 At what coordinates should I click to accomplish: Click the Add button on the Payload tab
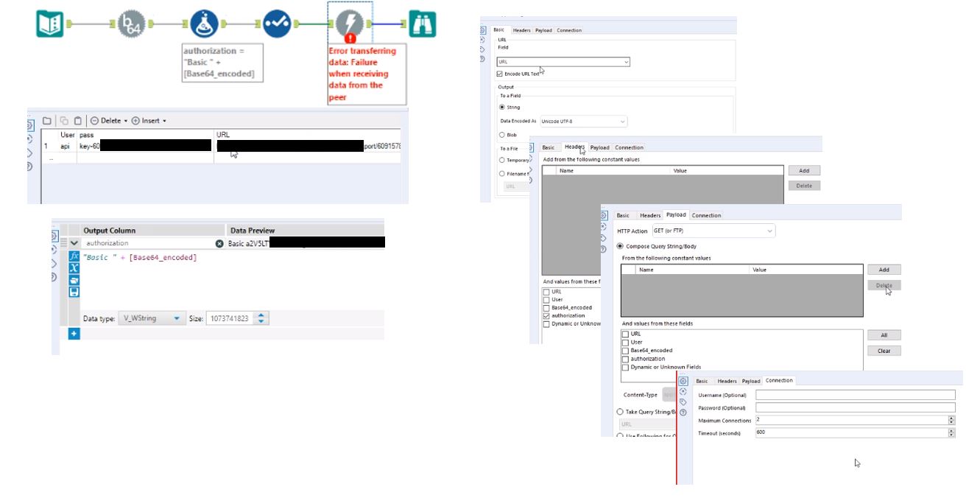[885, 270]
